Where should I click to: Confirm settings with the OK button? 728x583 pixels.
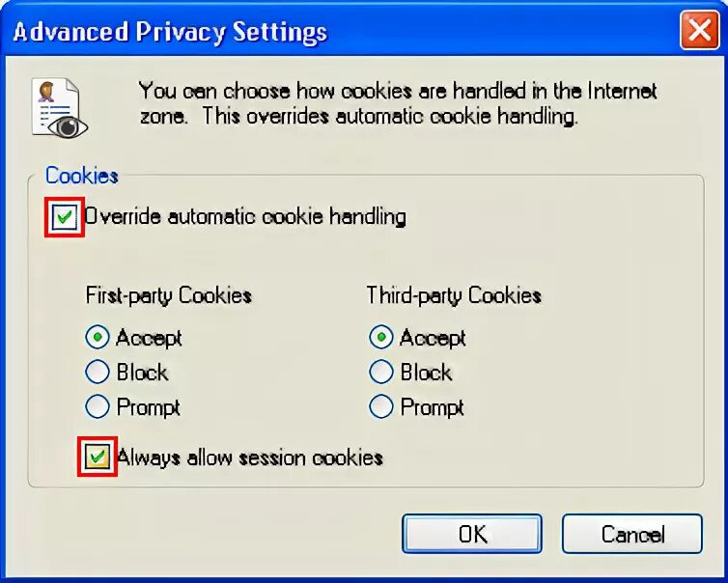pos(472,534)
